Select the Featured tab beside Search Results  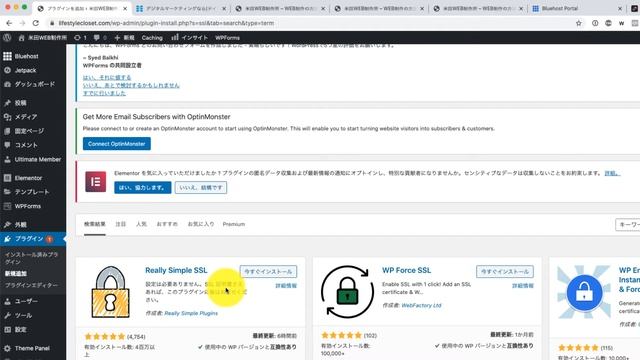[x=120, y=224]
